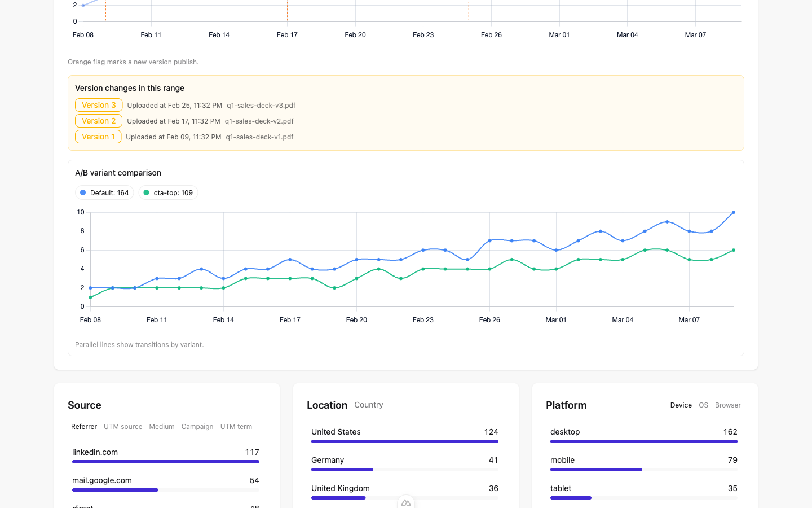Toggle the cta-top variant legend chip

point(168,193)
